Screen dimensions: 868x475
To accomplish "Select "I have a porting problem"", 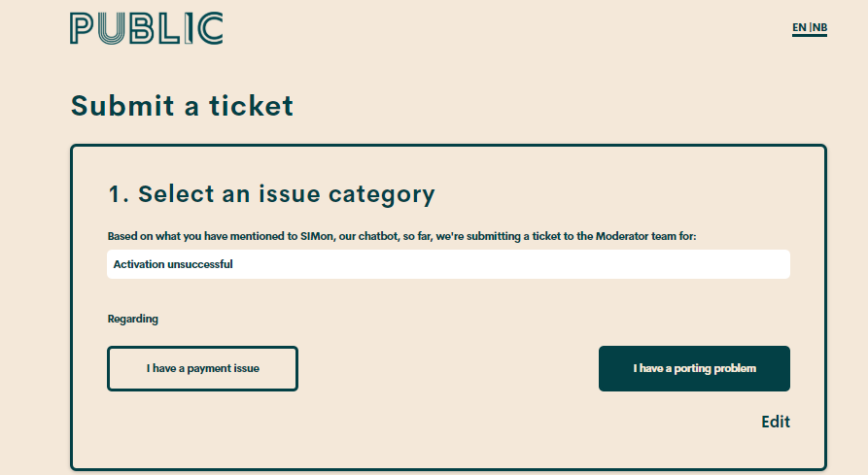I will [x=694, y=369].
